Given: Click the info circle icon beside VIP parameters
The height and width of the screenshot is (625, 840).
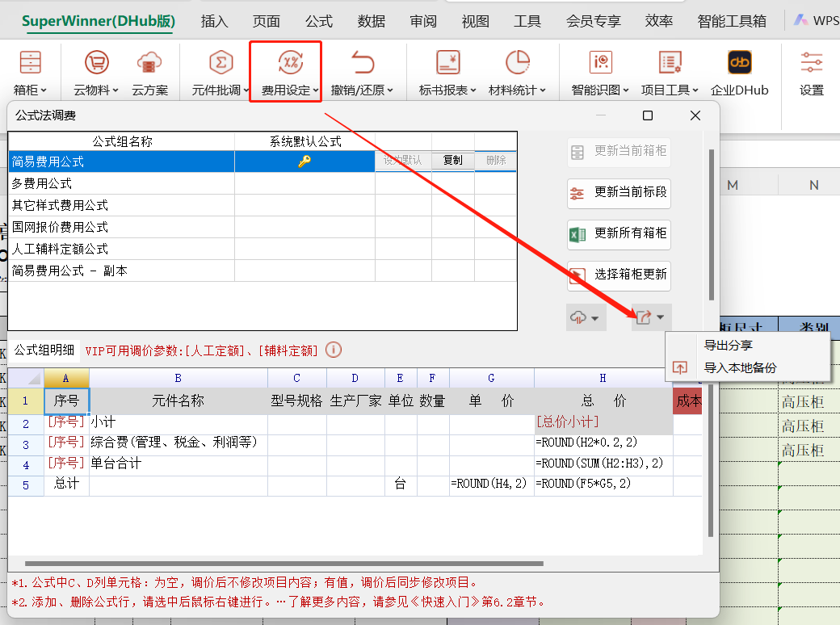Looking at the screenshot, I should tap(334, 350).
